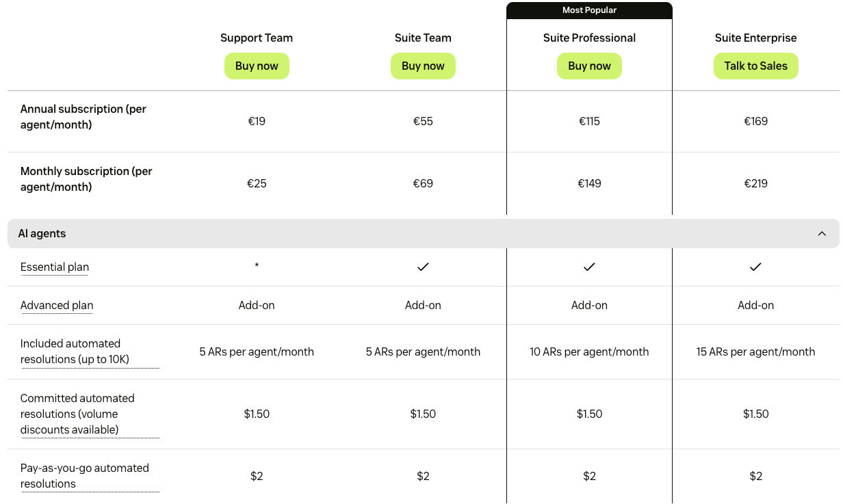Screen dimensions: 843x504
Task: Click Buy now under Support Team
Action: coord(257,66)
